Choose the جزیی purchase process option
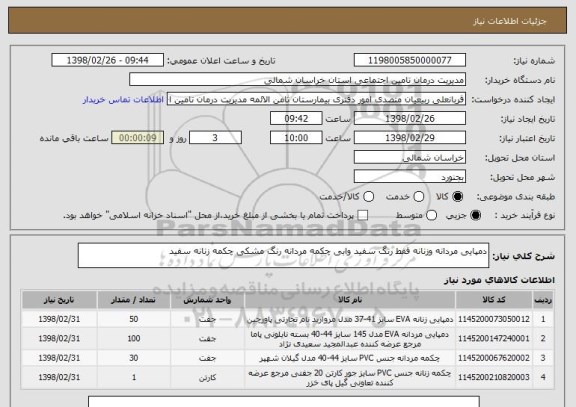This screenshot has width=576, height=407. [475, 216]
